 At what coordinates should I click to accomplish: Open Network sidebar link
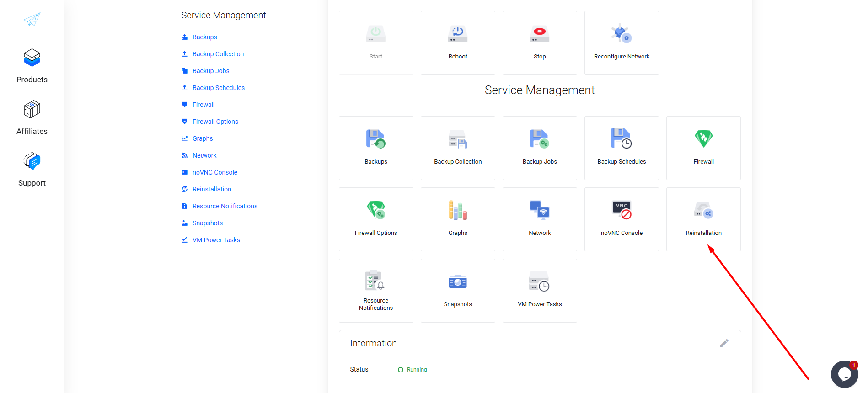pos(204,155)
